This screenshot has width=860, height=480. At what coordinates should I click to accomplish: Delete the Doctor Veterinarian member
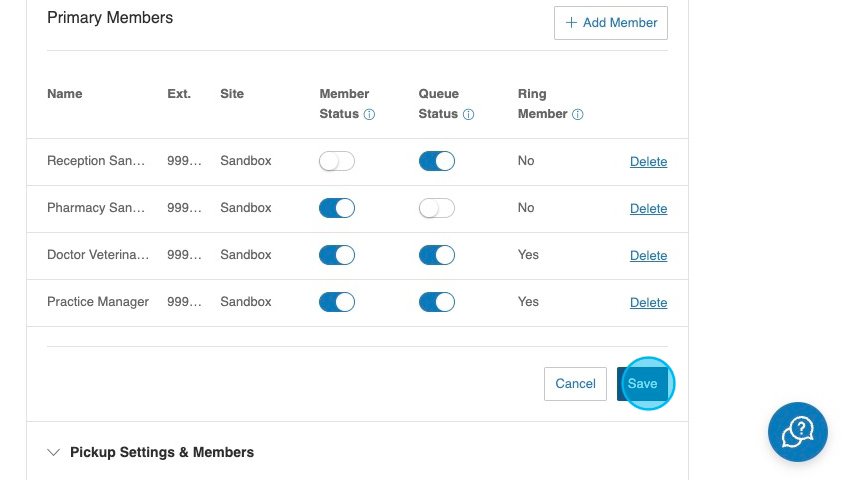coord(648,256)
